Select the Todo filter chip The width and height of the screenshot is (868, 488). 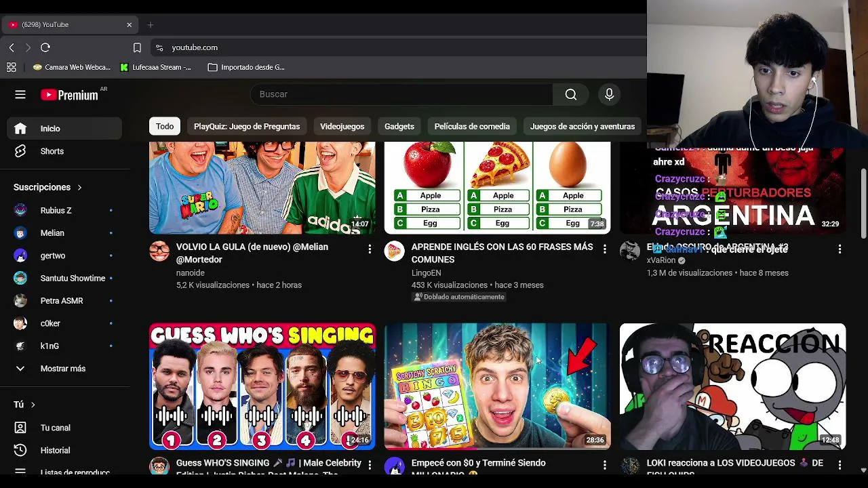click(x=165, y=127)
